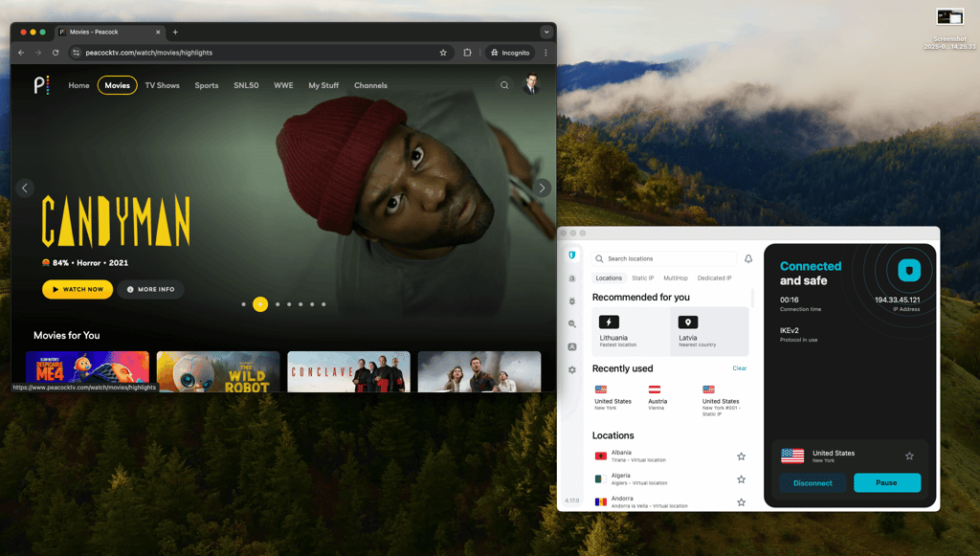Open a new Chrome tab
The image size is (980, 556).
176,32
